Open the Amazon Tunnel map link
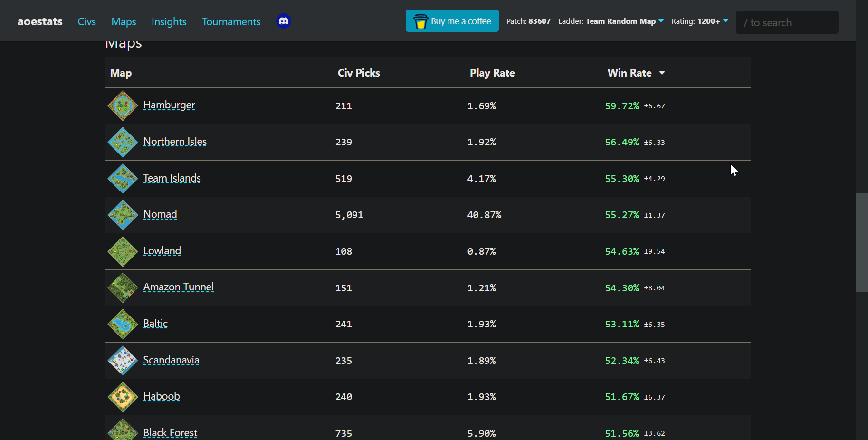This screenshot has height=440, width=868. [179, 287]
